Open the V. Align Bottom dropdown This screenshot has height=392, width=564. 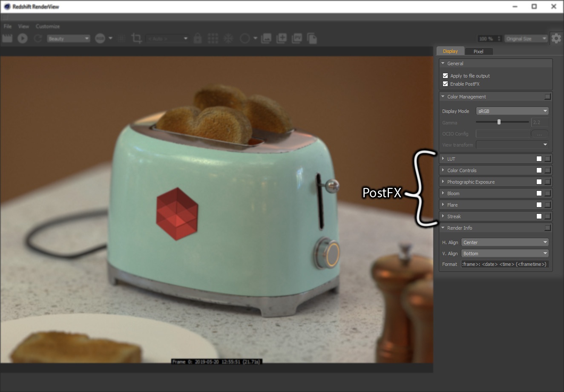pos(505,254)
